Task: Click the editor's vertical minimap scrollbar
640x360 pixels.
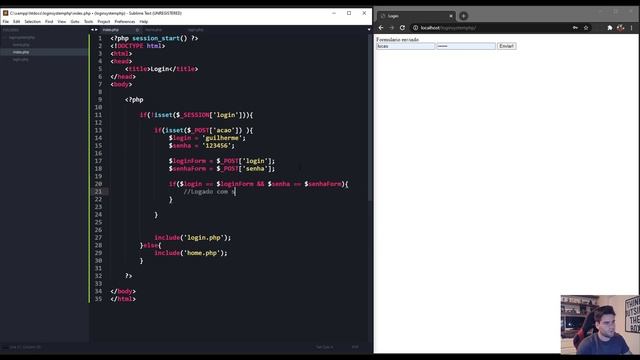Action: pyautogui.click(x=370, y=118)
